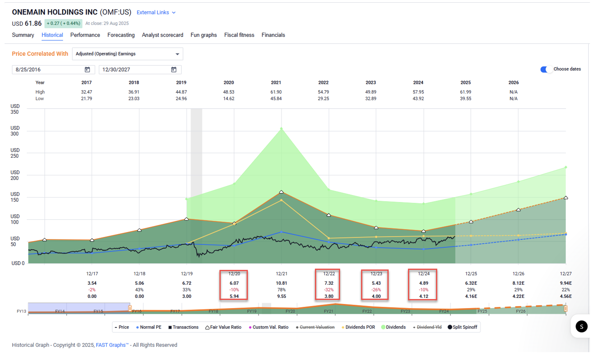The image size is (592, 364).
Task: Open the Financials tab
Action: pyautogui.click(x=273, y=35)
